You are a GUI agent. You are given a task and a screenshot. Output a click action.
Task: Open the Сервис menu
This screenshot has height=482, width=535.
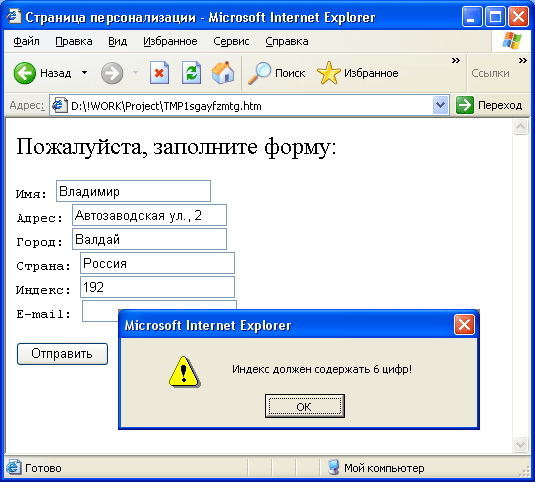click(x=231, y=41)
